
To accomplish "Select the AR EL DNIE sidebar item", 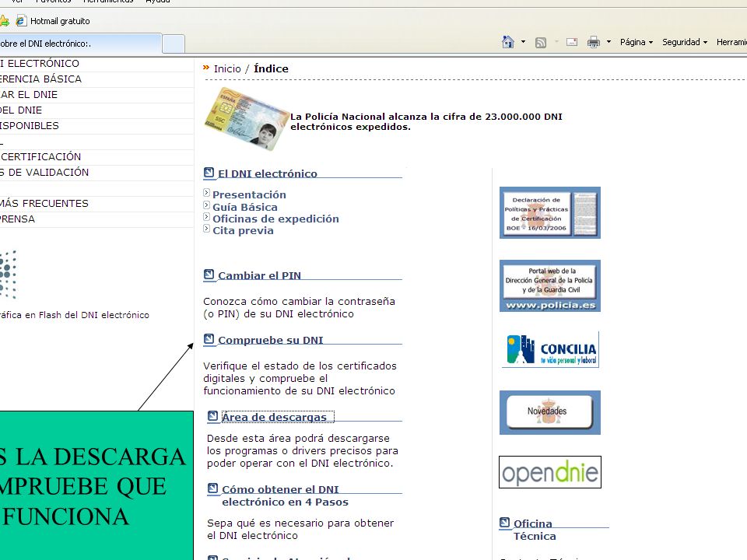I will click(29, 95).
